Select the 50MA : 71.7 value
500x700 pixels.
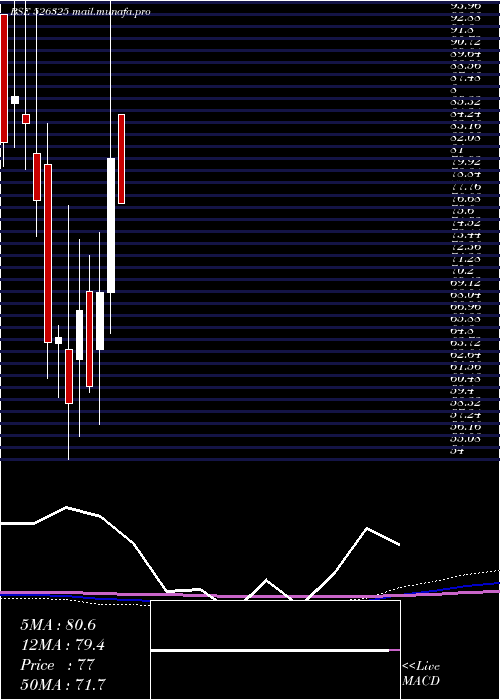(x=63, y=685)
